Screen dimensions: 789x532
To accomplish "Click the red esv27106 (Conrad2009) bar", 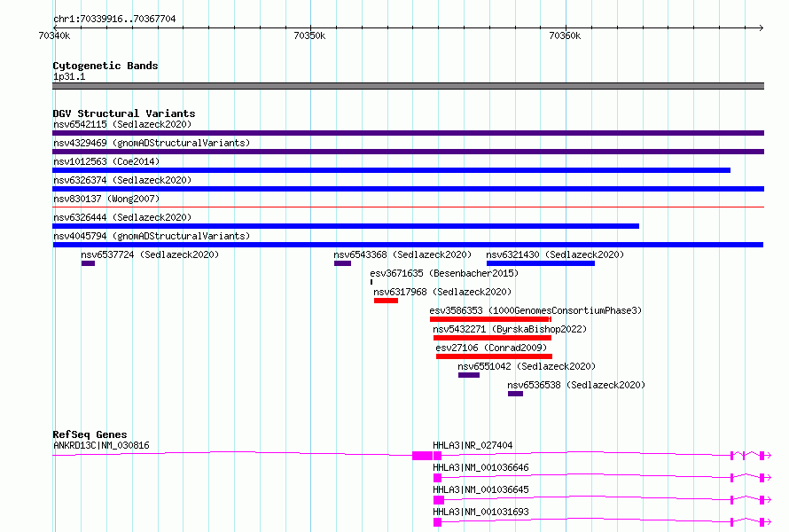I will (x=494, y=356).
